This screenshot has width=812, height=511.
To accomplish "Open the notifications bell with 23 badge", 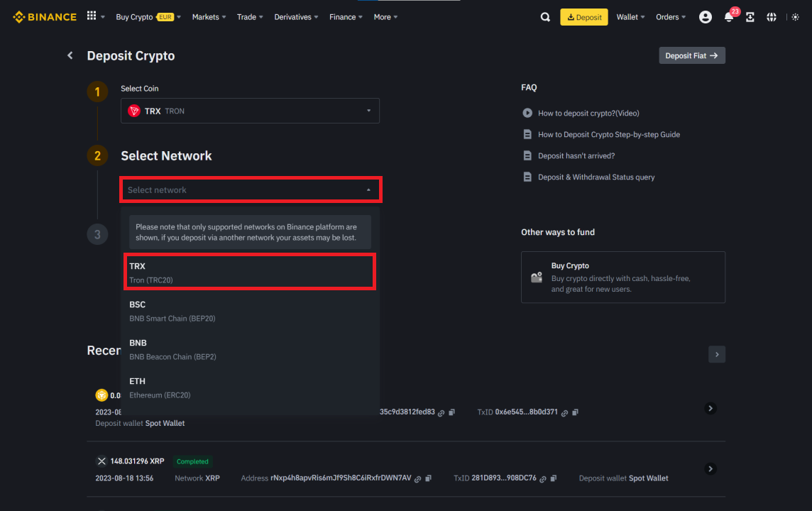I will pos(730,16).
